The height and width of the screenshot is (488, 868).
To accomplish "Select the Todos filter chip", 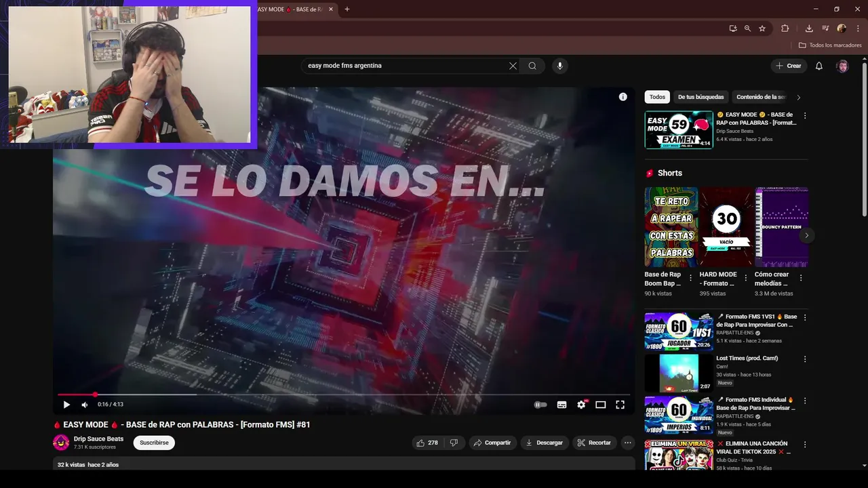I will click(x=657, y=97).
